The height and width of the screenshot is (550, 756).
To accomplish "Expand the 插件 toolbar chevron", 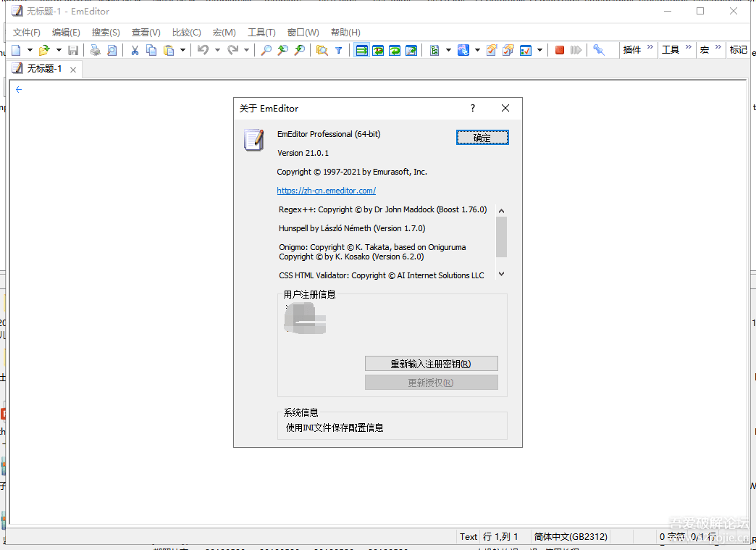I will 650,47.
